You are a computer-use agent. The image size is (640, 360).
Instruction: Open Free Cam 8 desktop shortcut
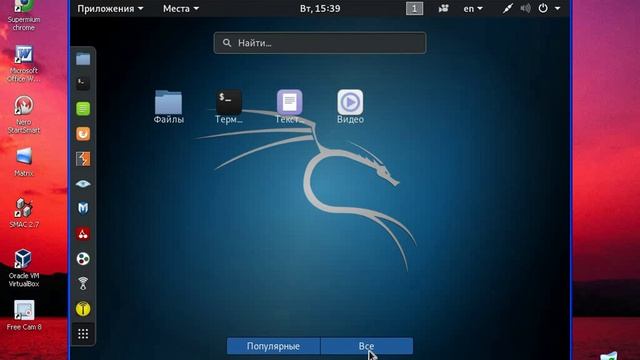tap(24, 316)
